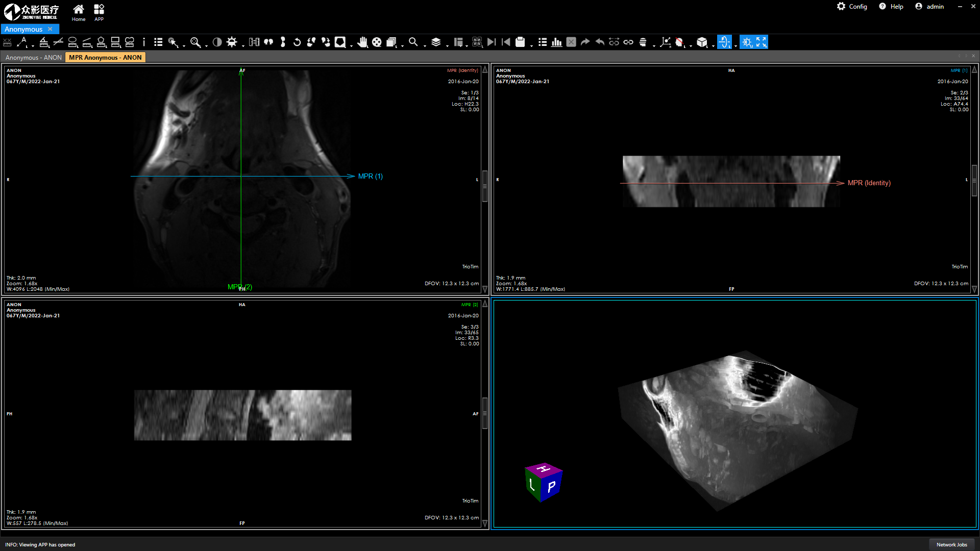Expand the 3D cube tool dropdown arrow

[x=713, y=45]
